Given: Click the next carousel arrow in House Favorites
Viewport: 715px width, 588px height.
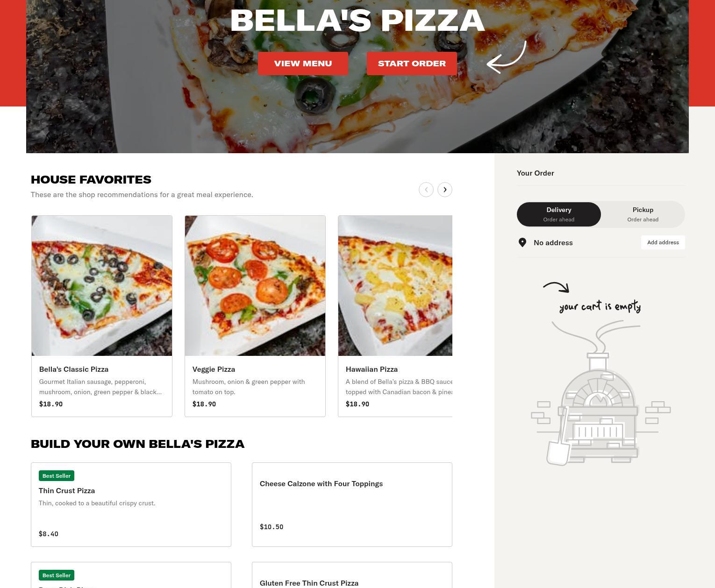Looking at the screenshot, I should click(x=445, y=190).
